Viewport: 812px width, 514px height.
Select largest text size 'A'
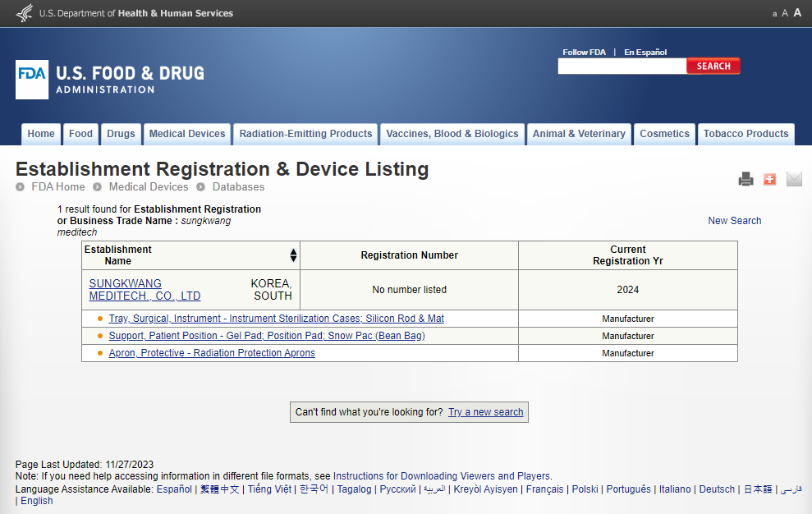point(797,12)
